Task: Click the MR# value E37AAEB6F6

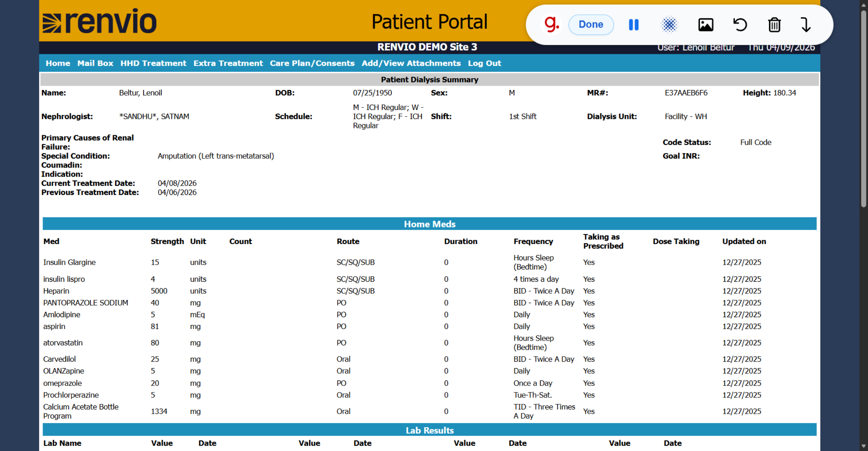Action: tap(686, 93)
